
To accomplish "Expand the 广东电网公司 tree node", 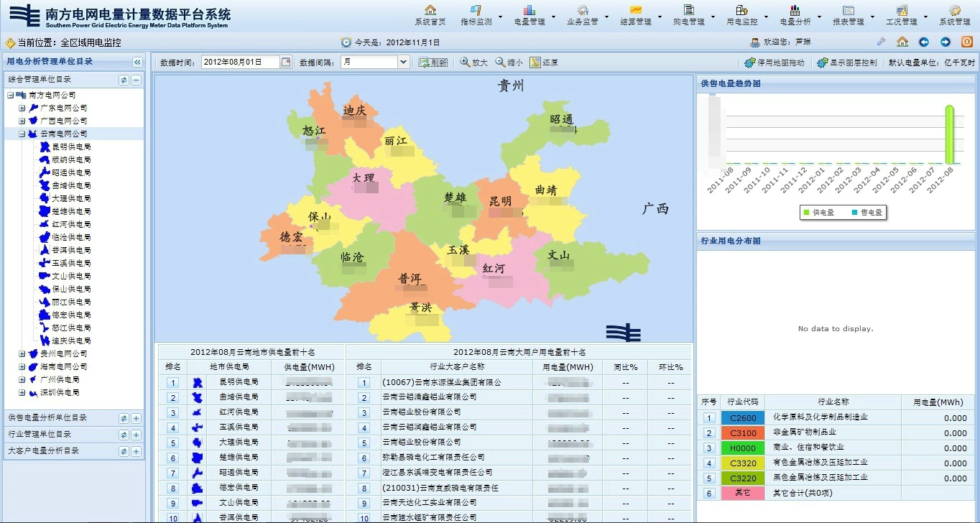I will point(22,108).
